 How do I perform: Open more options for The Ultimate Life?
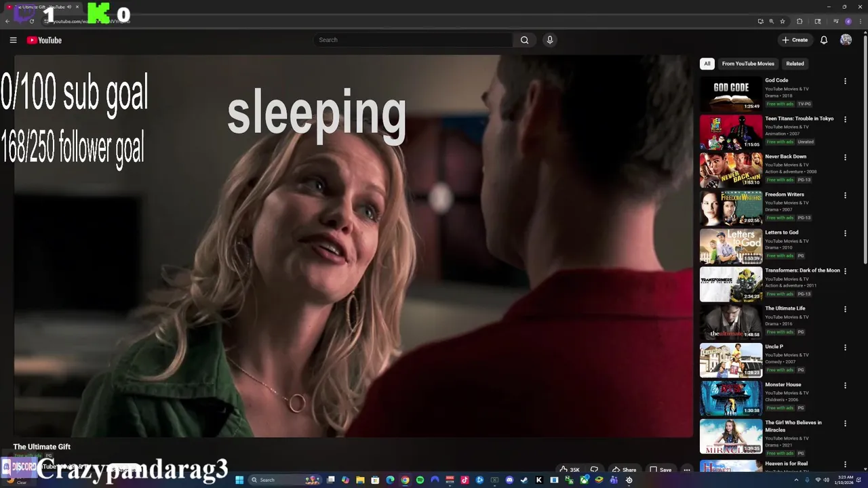point(845,309)
